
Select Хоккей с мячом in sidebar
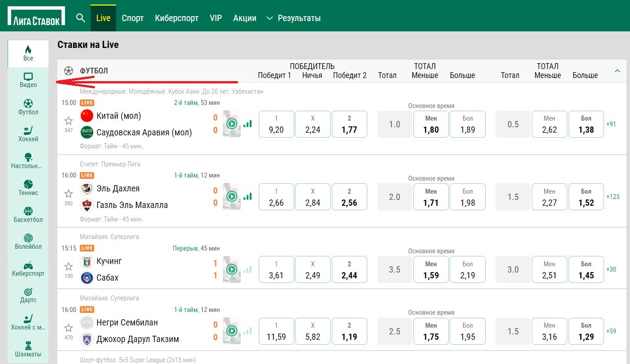(x=28, y=322)
